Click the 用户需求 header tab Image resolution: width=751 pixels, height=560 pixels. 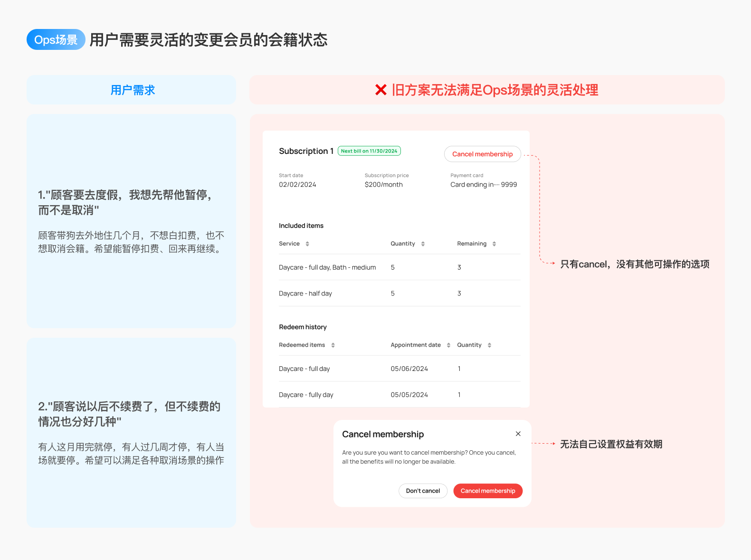click(132, 90)
